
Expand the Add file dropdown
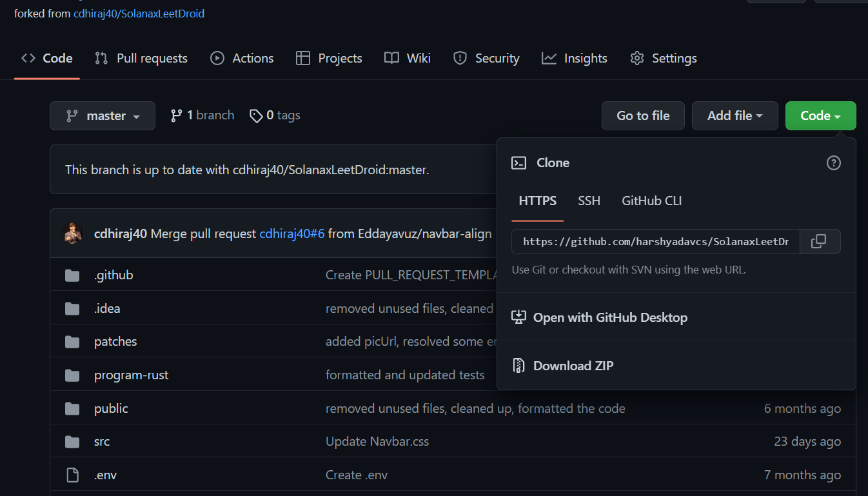[735, 116]
